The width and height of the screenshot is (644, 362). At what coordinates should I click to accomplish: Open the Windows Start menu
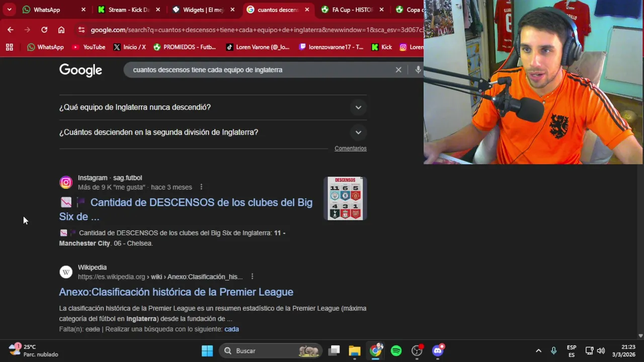click(x=207, y=350)
